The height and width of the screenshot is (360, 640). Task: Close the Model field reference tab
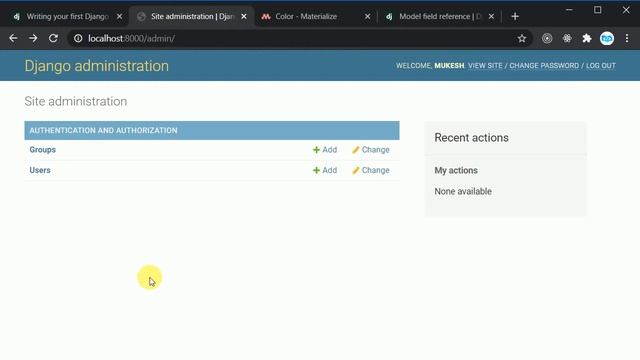(491, 16)
